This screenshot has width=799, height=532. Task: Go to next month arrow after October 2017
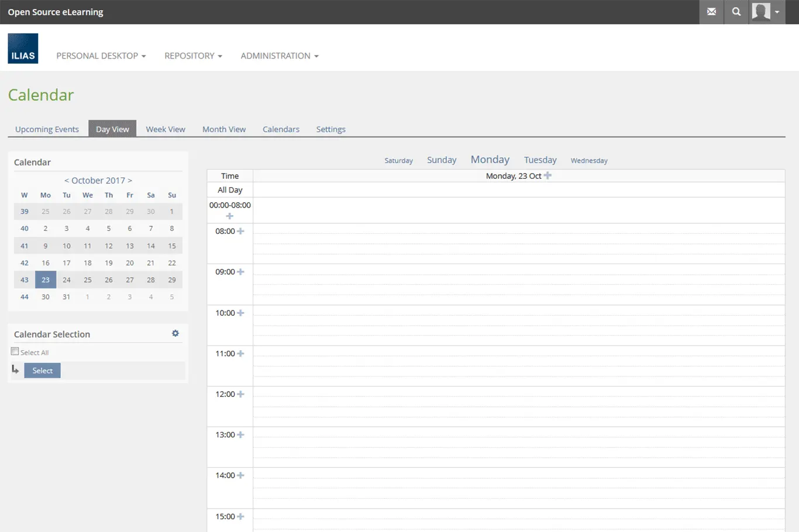tap(130, 181)
